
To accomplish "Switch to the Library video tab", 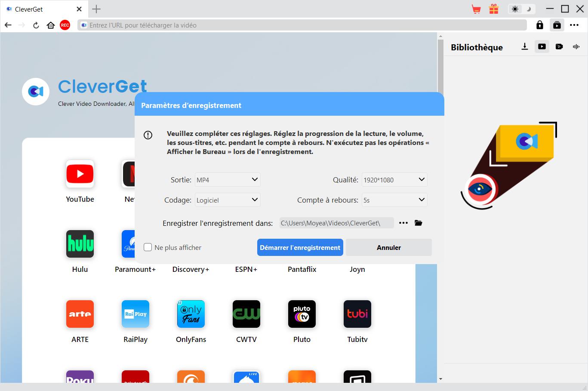I will point(542,46).
